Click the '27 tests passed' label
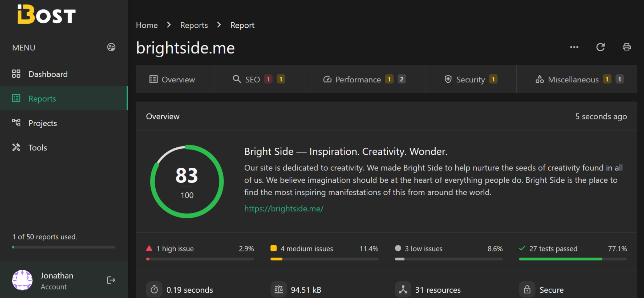 (553, 249)
